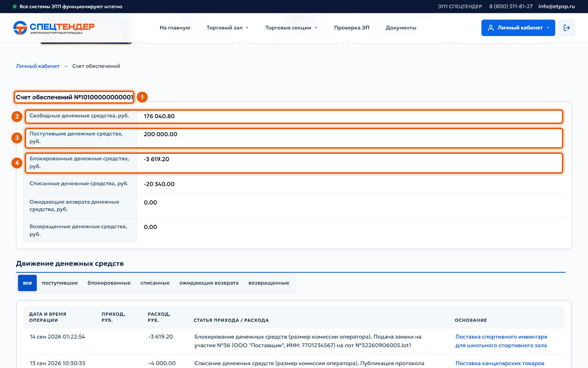This screenshot has width=588, height=368.
Task: Click Ожидающие возврата денежные средства label
Action: click(x=74, y=206)
